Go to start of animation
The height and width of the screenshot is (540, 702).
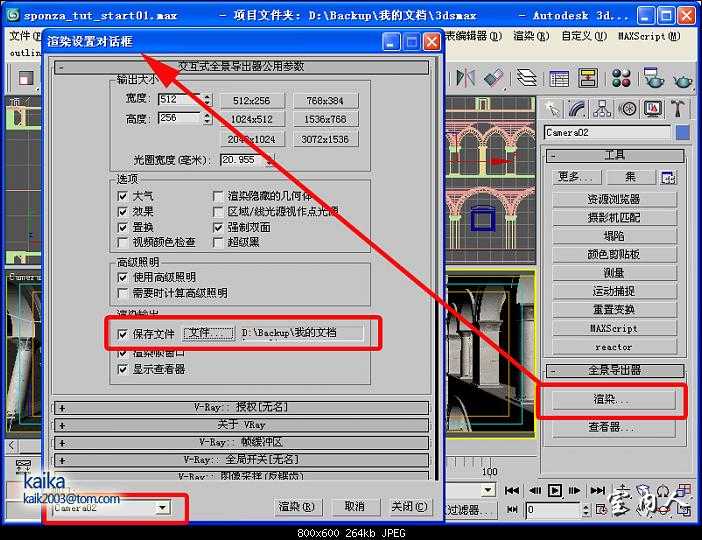point(512,491)
